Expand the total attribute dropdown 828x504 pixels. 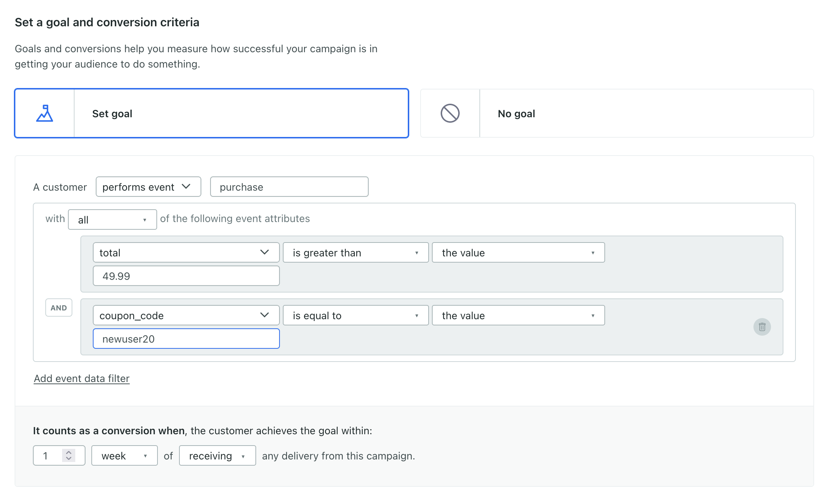click(x=186, y=253)
